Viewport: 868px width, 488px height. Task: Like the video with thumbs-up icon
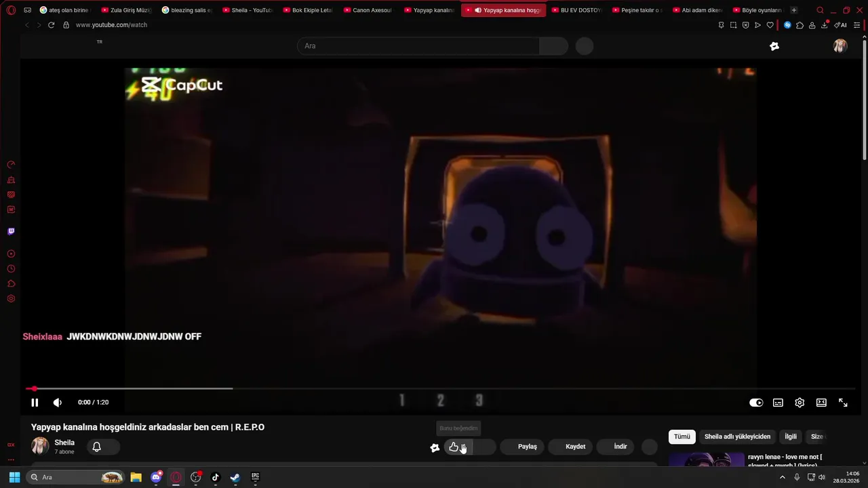[454, 447]
